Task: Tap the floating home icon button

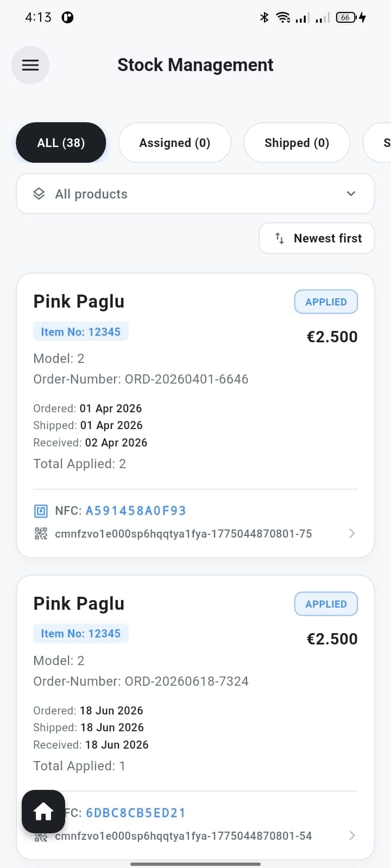Action: [x=43, y=812]
